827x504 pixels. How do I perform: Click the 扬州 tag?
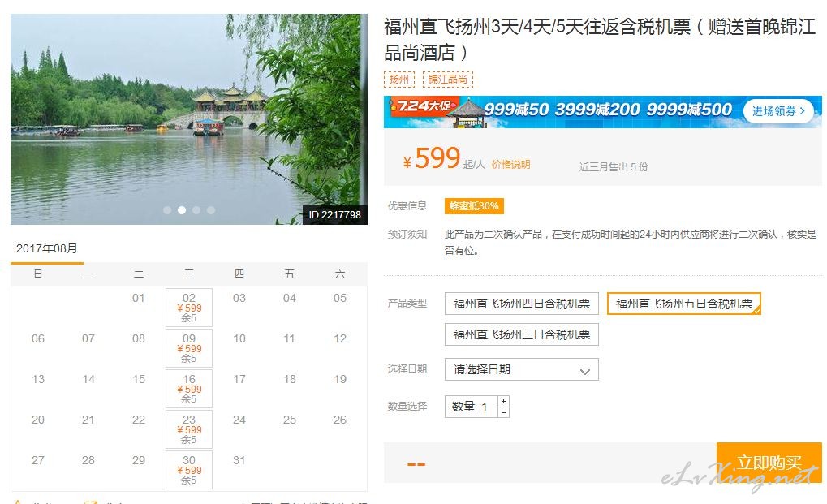coord(399,79)
